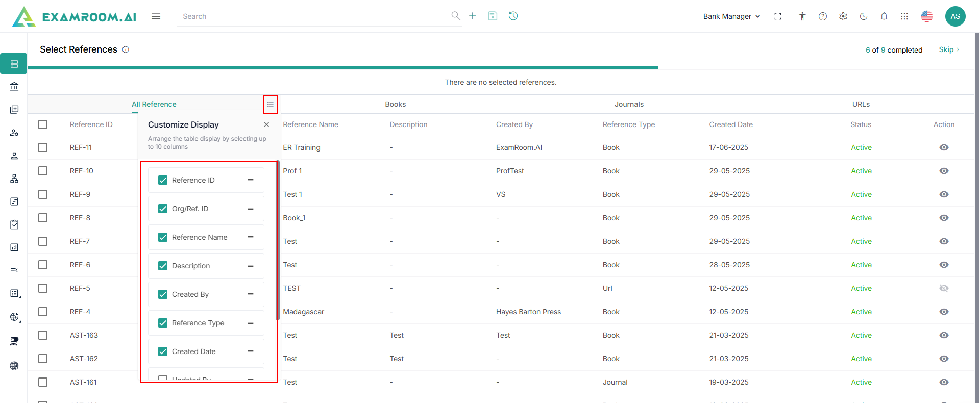
Task: Open the hamburger navigation menu
Action: point(156,16)
